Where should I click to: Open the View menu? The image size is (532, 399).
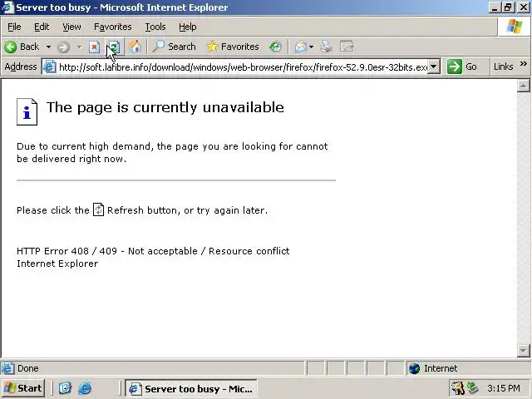71,27
